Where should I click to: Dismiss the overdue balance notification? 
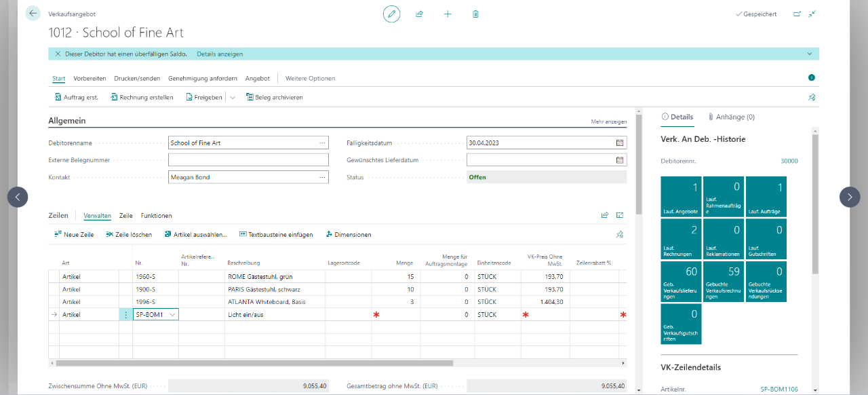tap(58, 54)
